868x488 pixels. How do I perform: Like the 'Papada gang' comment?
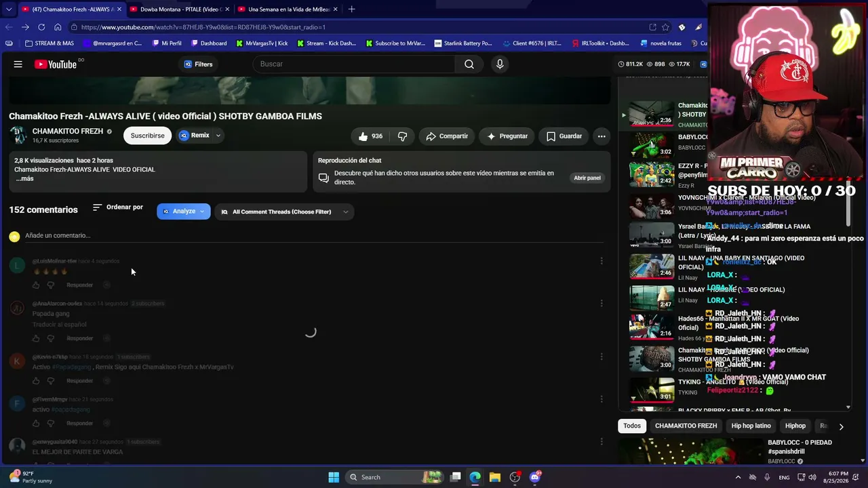[36, 338]
